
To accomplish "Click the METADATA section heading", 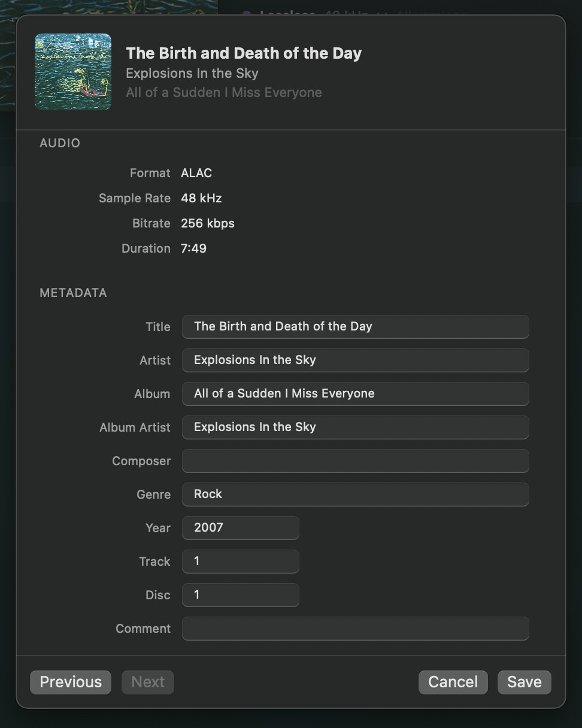I will pos(73,293).
